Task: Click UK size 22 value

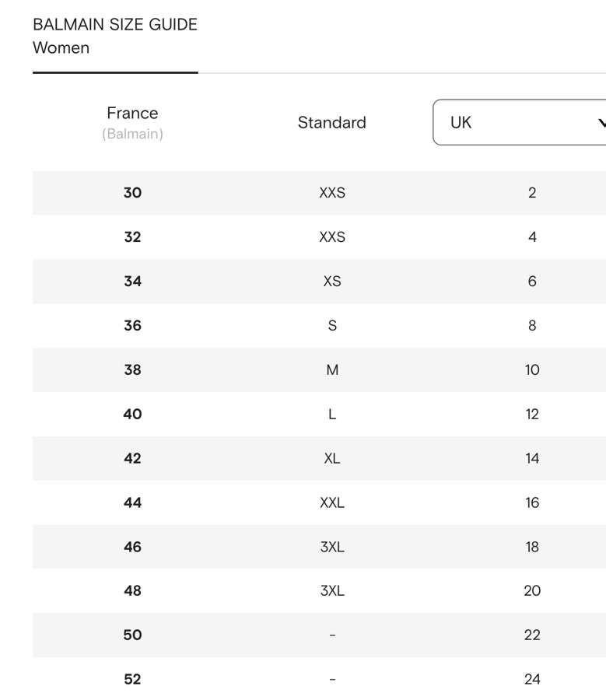Action: pos(532,635)
